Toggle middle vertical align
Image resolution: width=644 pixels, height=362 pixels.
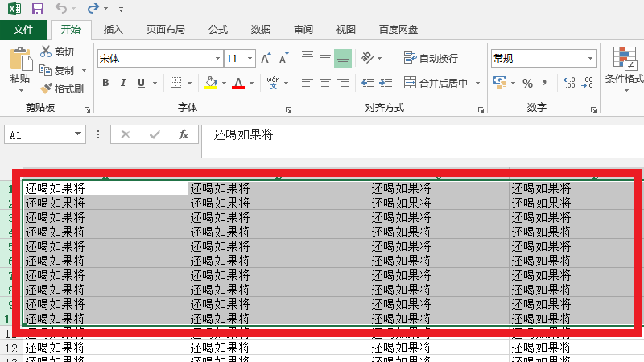click(x=325, y=58)
